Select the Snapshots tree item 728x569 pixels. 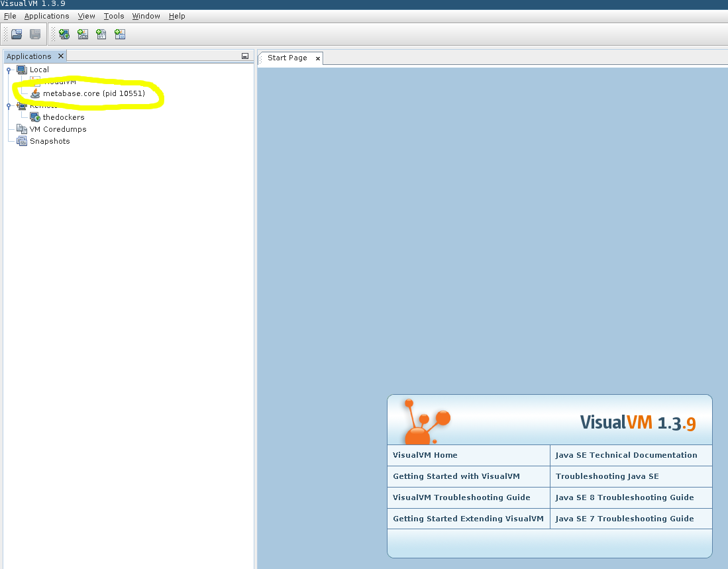click(x=50, y=141)
